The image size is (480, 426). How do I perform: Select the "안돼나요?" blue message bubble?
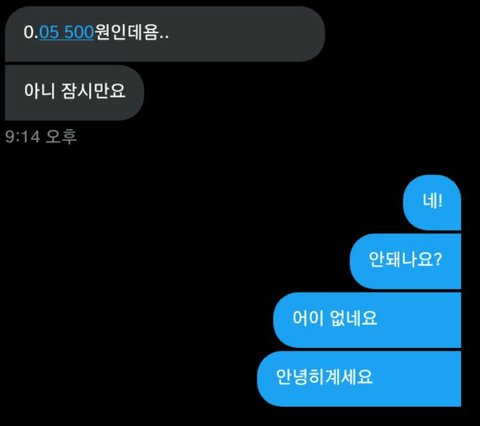click(405, 261)
